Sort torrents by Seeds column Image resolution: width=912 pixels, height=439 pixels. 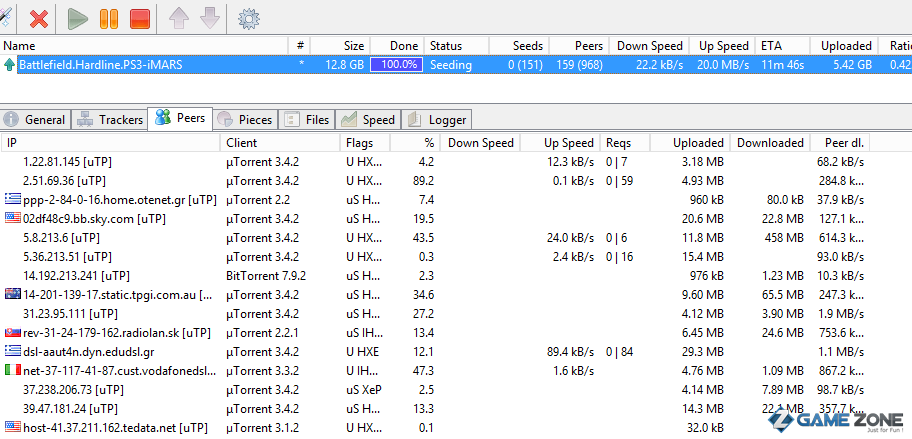pyautogui.click(x=519, y=46)
